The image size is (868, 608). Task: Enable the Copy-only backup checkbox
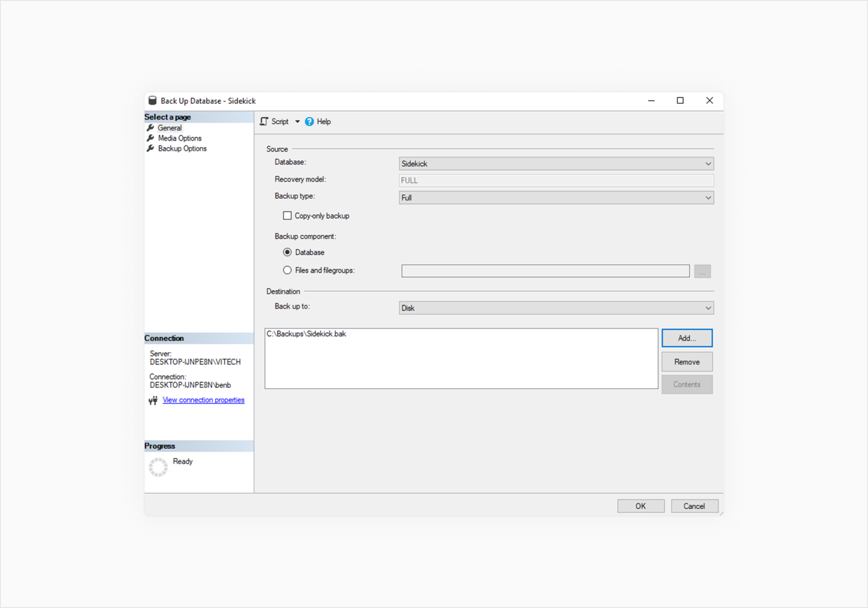click(x=287, y=216)
